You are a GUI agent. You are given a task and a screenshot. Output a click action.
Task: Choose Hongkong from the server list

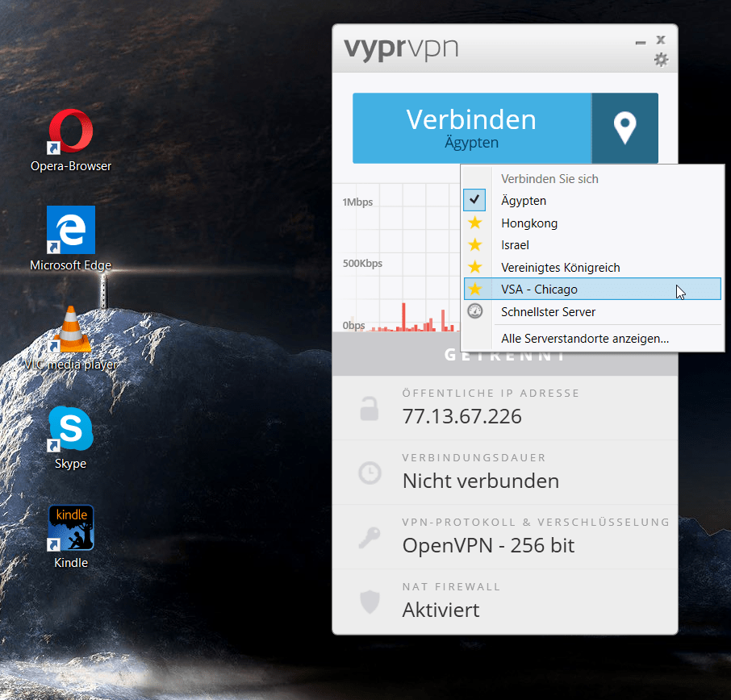click(x=592, y=223)
